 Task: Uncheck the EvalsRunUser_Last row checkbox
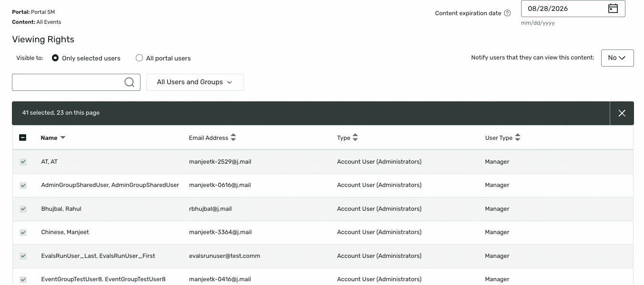[x=23, y=256]
